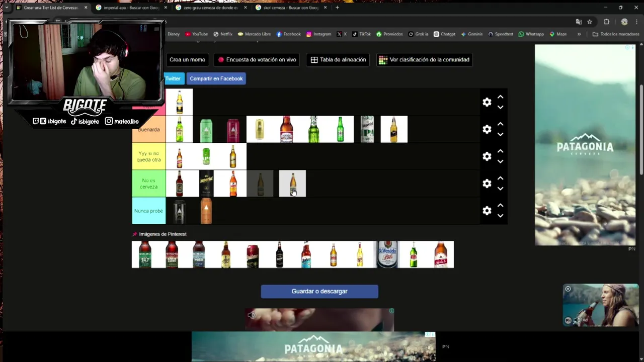The width and height of the screenshot is (644, 362).
Task: Open the Netflix bookmark
Action: tap(223, 34)
